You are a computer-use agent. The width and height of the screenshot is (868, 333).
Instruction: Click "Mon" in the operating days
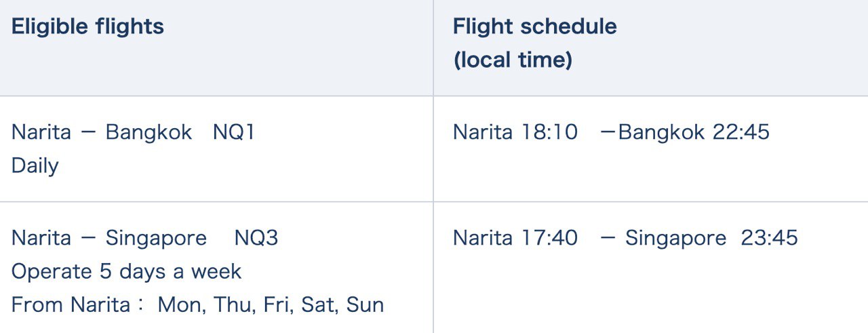pyautogui.click(x=180, y=305)
